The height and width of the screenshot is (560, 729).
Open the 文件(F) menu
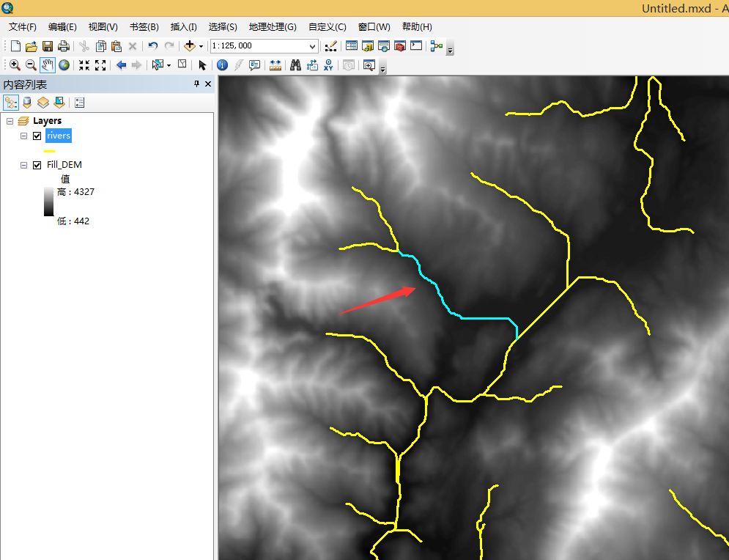point(22,27)
